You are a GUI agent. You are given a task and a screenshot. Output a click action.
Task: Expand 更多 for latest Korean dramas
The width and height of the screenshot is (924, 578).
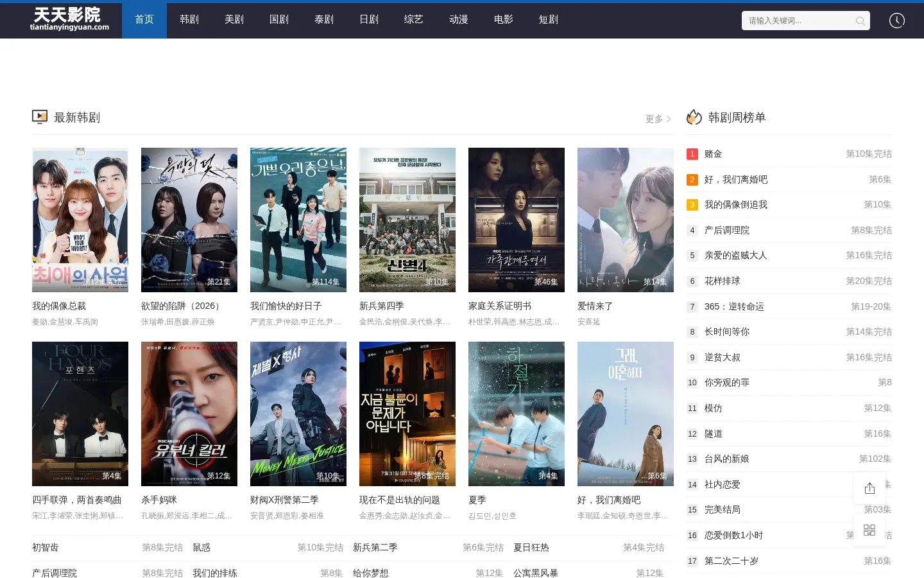pyautogui.click(x=658, y=119)
